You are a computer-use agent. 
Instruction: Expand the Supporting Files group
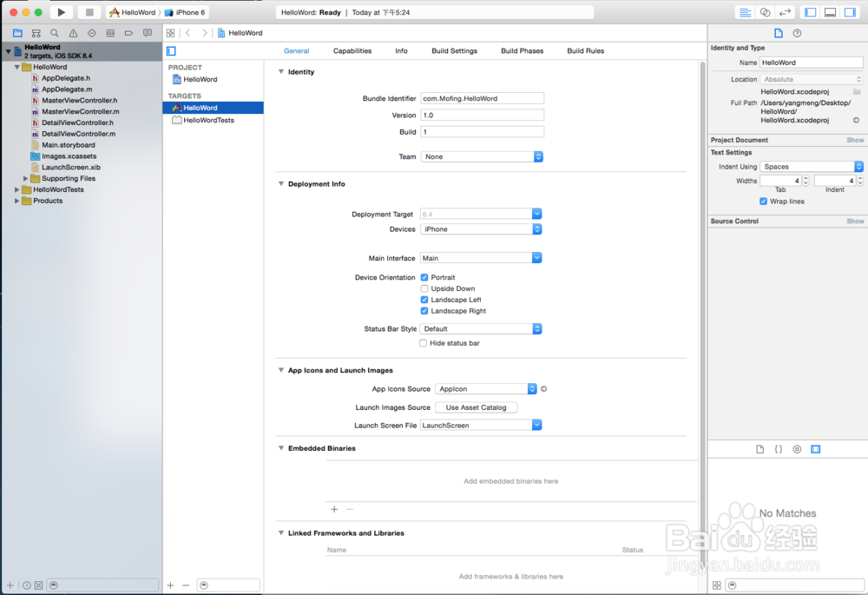pyautogui.click(x=25, y=178)
